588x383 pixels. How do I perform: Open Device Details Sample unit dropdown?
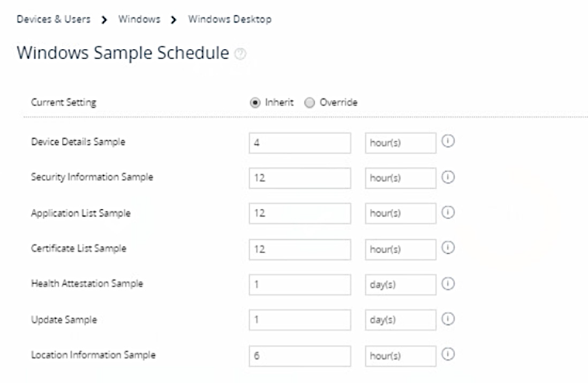[x=401, y=143]
